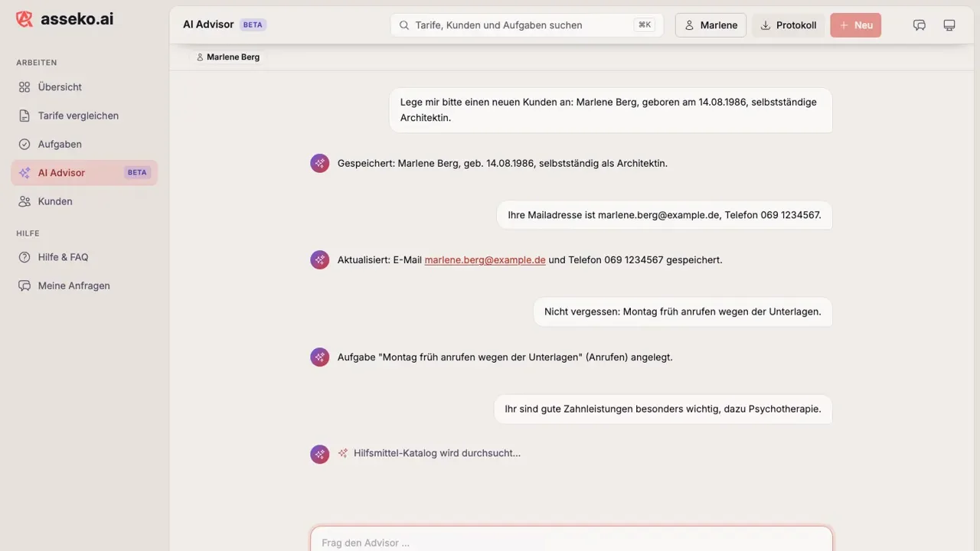The image size is (980, 551).
Task: Click reply 'Gespeichert: Marlene Berg, geb. 14.08.1986'
Action: (x=502, y=163)
